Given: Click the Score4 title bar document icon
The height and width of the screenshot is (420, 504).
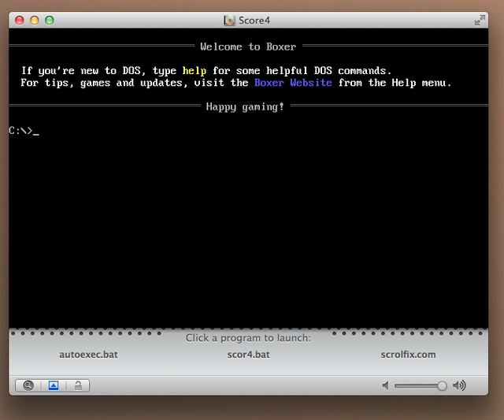Looking at the screenshot, I should click(229, 20).
